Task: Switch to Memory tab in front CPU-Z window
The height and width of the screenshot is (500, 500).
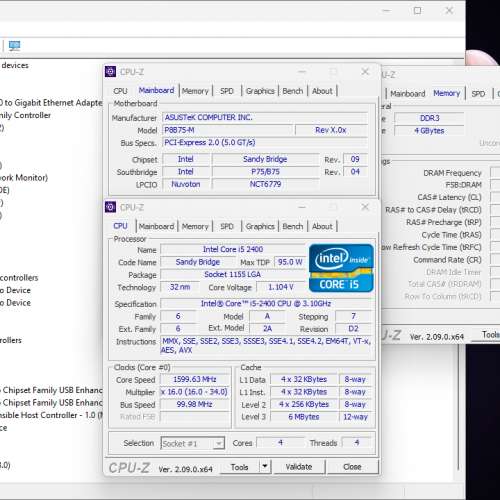Action: [195, 226]
